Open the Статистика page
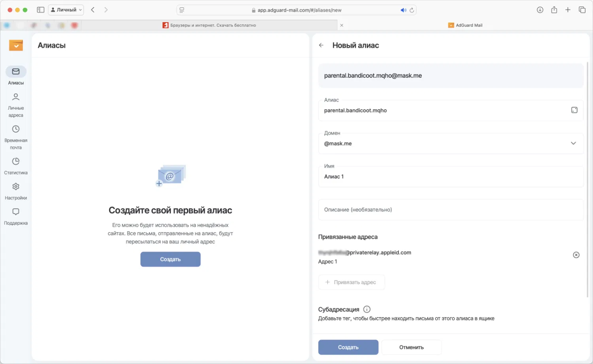Viewport: 593px width, 364px height. point(16,162)
